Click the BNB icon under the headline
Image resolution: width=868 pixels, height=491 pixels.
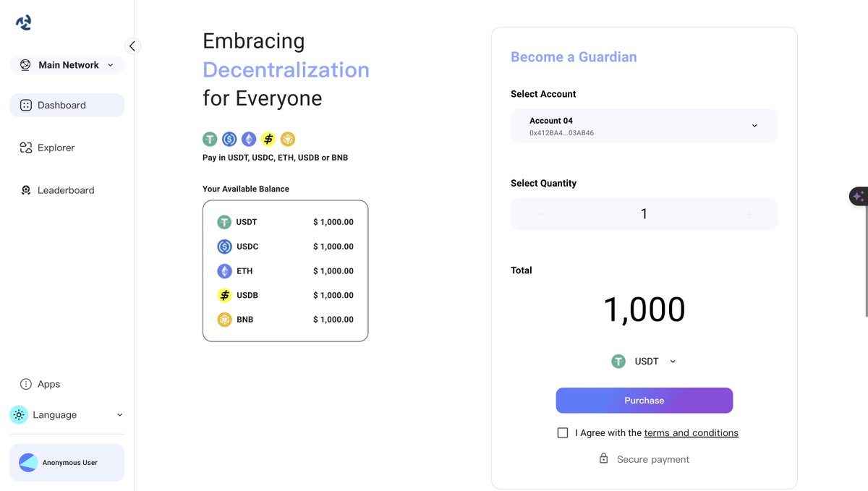coord(288,139)
